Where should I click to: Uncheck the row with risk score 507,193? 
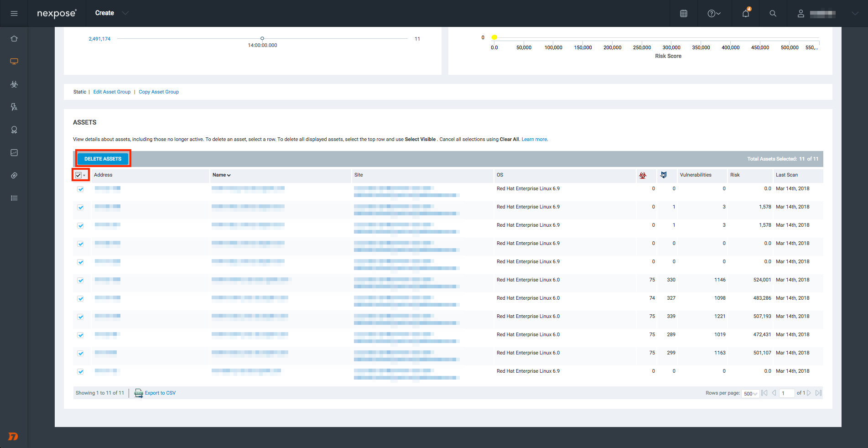pos(80,317)
